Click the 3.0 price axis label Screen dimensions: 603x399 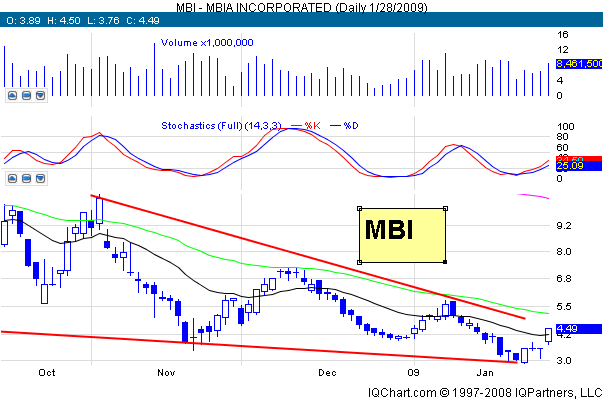click(564, 361)
